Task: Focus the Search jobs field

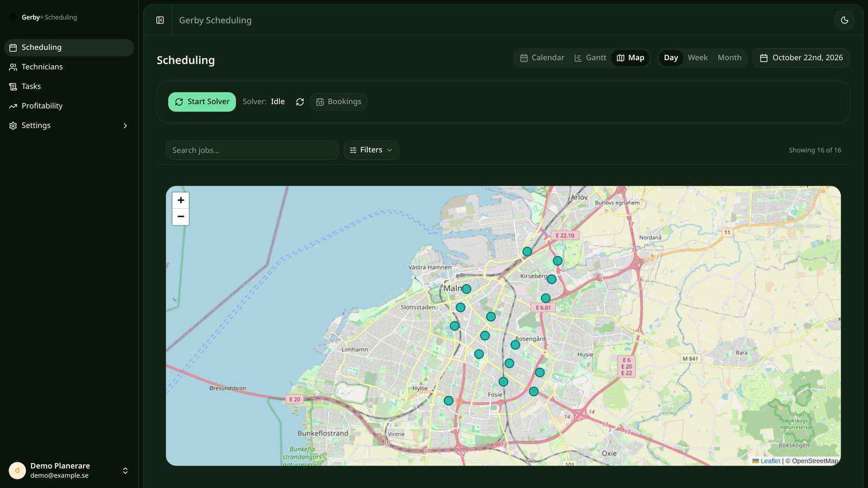Action: point(252,150)
